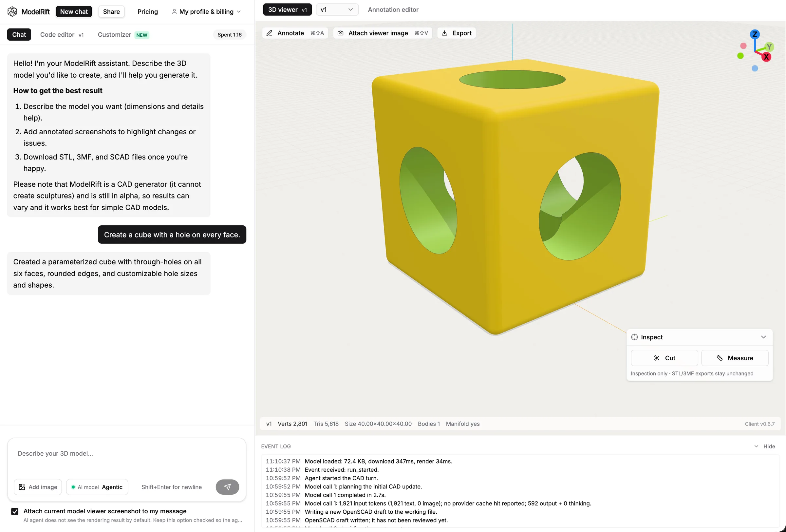This screenshot has width=786, height=532.
Task: Click the Add image icon
Action: coord(22,487)
